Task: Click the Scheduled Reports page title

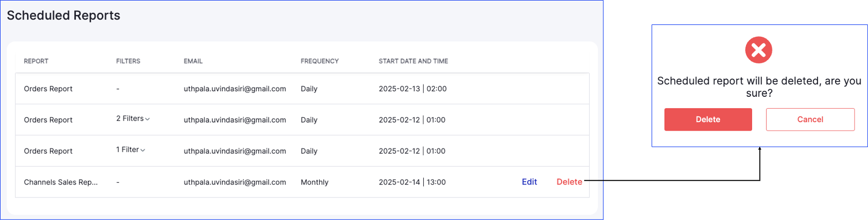Action: coord(63,15)
